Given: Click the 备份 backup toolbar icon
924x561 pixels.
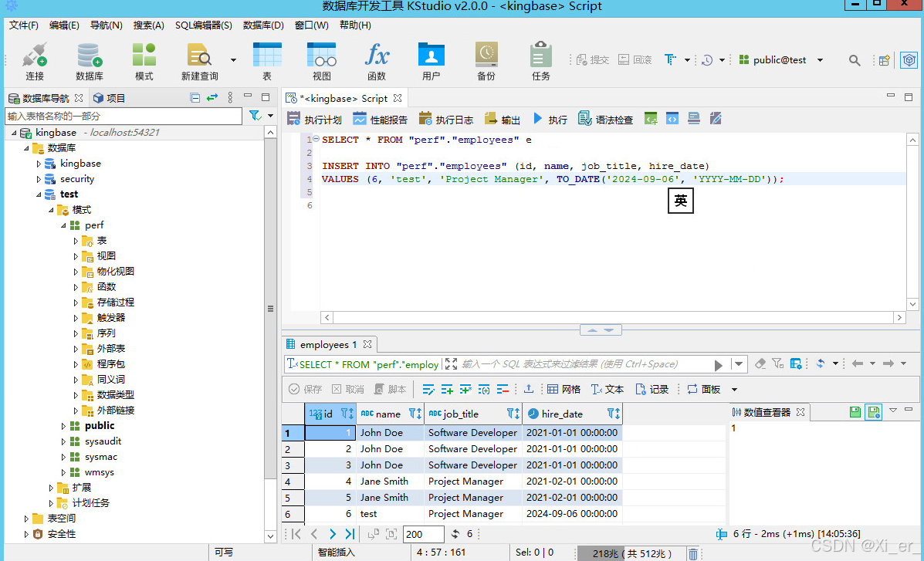Looking at the screenshot, I should pyautogui.click(x=486, y=62).
